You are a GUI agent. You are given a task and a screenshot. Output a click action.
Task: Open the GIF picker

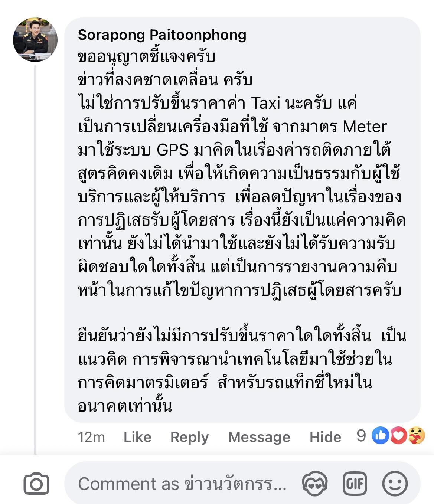point(355,484)
